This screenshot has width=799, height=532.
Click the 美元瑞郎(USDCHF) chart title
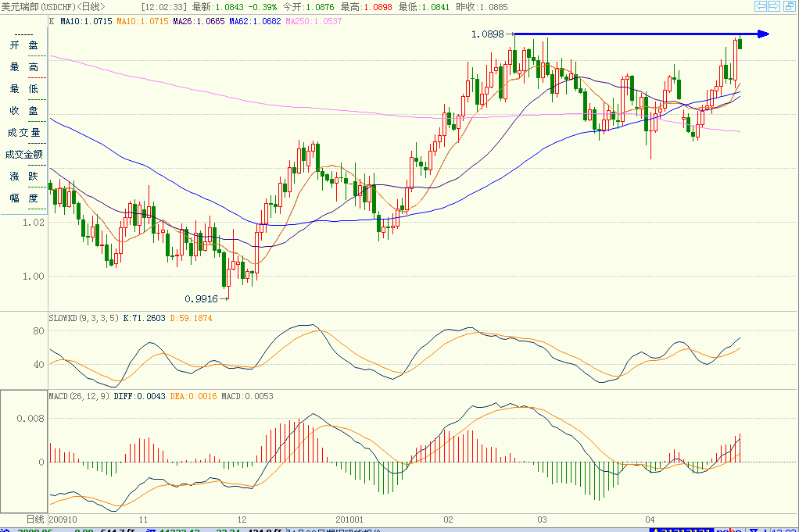(53, 6)
